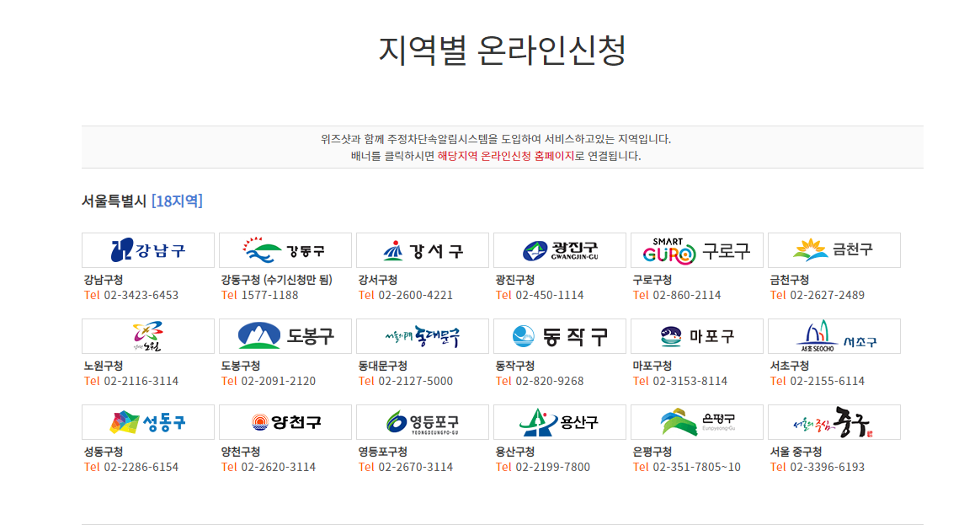Open the 성동구 logo banner

tap(148, 422)
